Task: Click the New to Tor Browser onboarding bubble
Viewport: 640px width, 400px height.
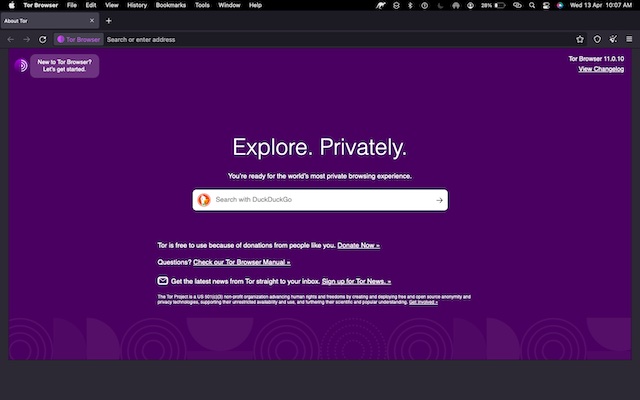Action: click(64, 66)
